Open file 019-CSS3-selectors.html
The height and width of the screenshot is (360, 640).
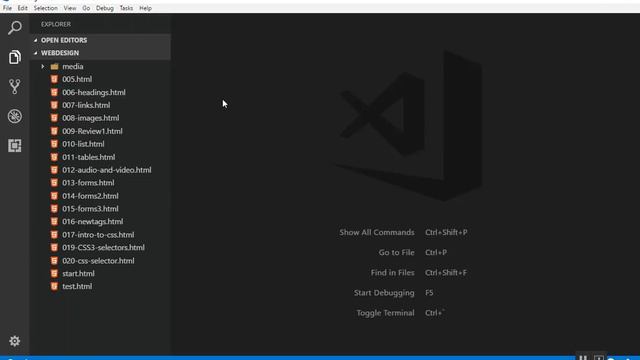(x=103, y=247)
